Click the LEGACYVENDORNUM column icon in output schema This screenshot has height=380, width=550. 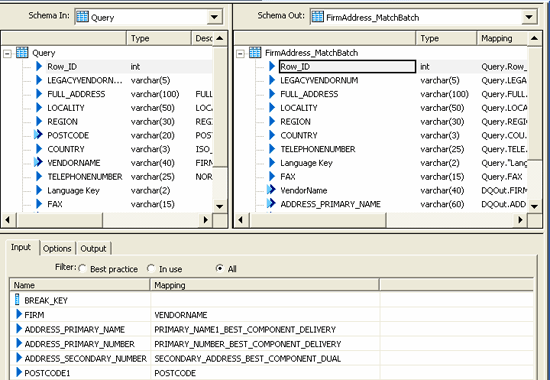click(272, 80)
